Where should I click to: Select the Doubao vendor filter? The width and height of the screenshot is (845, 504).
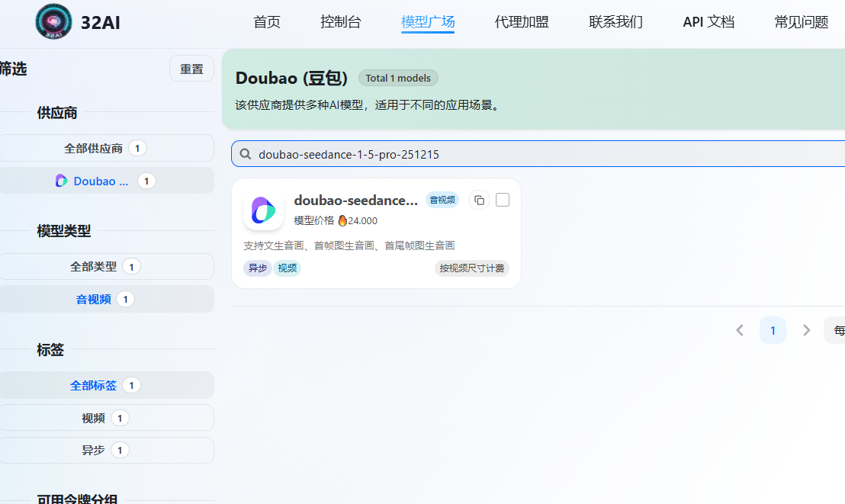(106, 181)
